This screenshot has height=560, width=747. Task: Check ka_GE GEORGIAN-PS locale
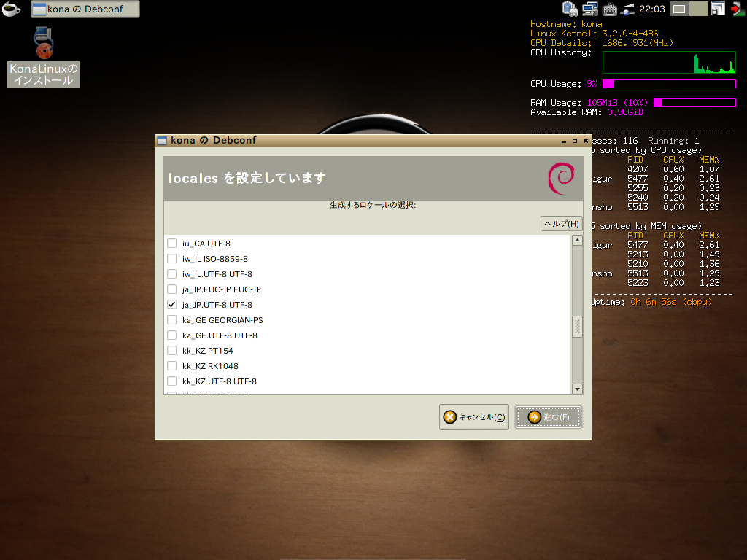click(172, 320)
